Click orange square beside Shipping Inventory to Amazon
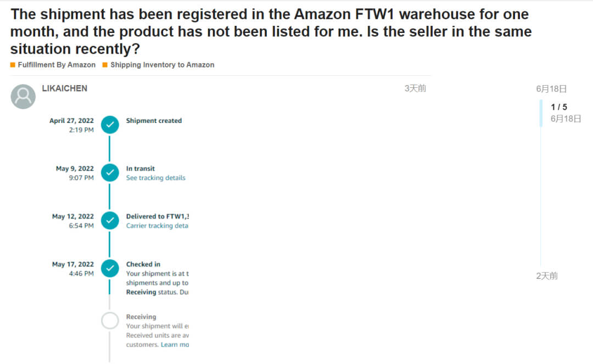This screenshot has height=364, width=593. [x=105, y=65]
